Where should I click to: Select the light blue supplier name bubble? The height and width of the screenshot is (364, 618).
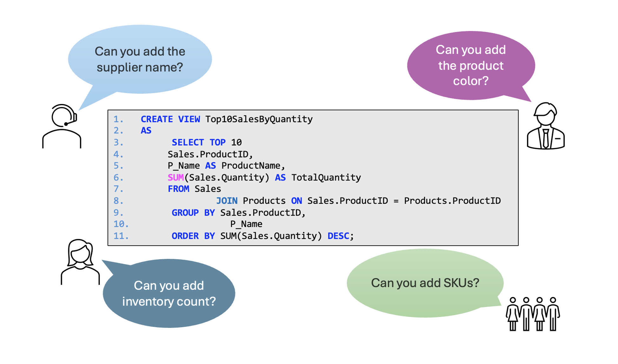coord(140,60)
